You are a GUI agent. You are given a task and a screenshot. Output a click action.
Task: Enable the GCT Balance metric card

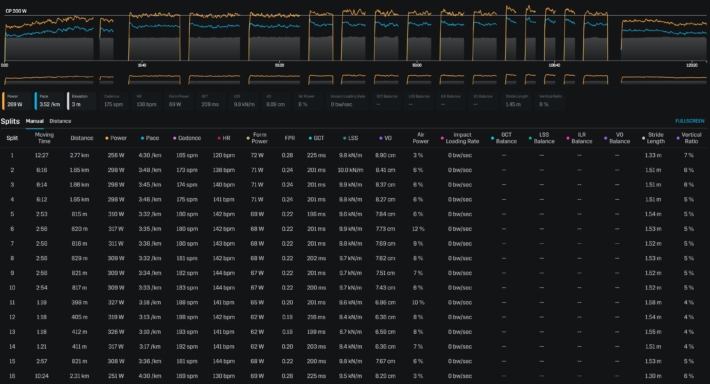click(387, 101)
